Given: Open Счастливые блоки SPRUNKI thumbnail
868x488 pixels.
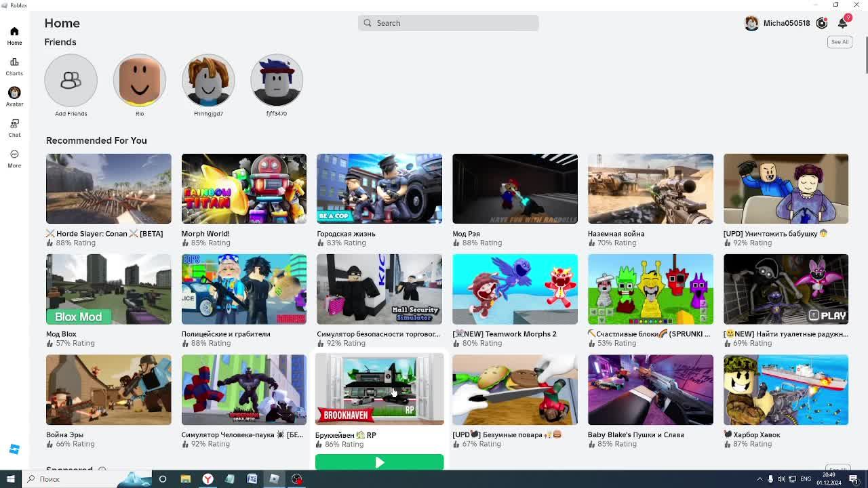Looking at the screenshot, I should pyautogui.click(x=650, y=289).
